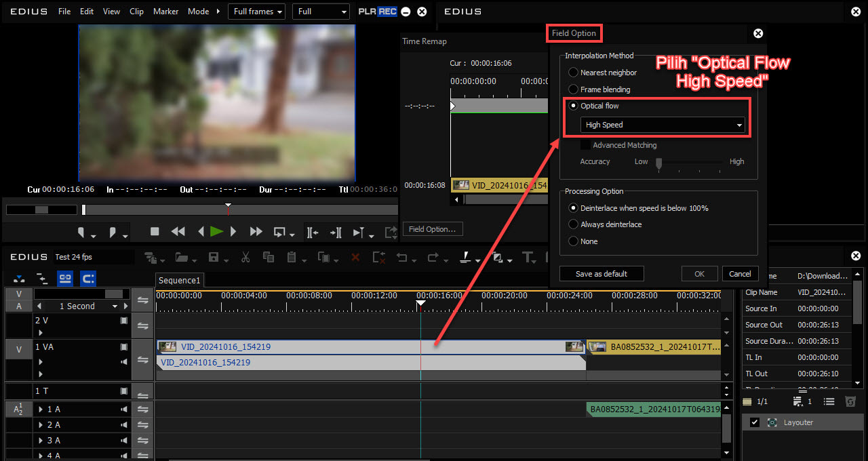868x461 pixels.
Task: Select Frame blending interpolation method
Action: point(574,89)
